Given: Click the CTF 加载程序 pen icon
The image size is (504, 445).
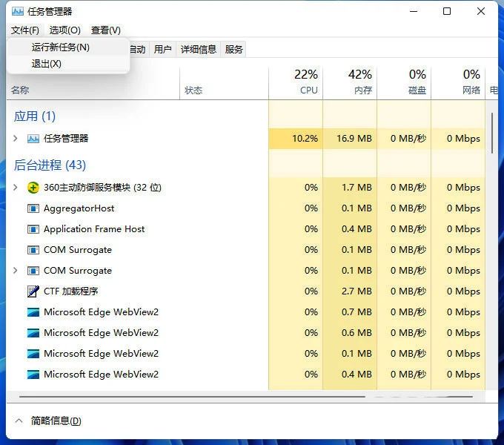Looking at the screenshot, I should coord(33,291).
